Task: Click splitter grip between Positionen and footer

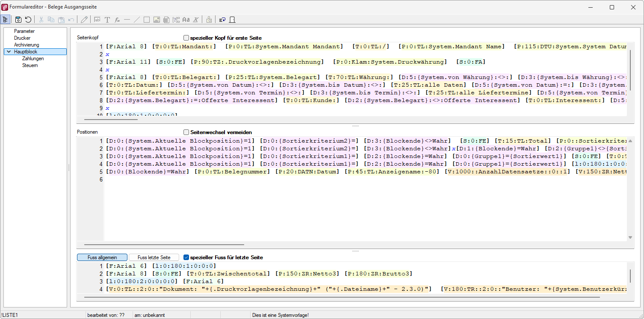Action: (355, 251)
